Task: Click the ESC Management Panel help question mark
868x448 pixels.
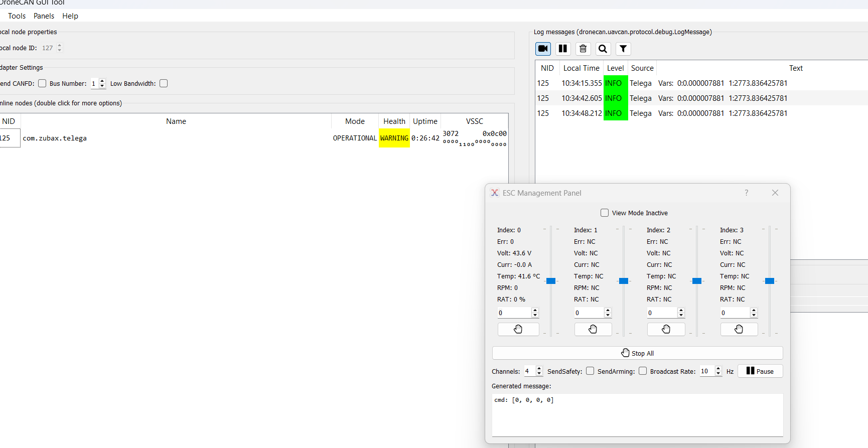Action: pyautogui.click(x=747, y=193)
